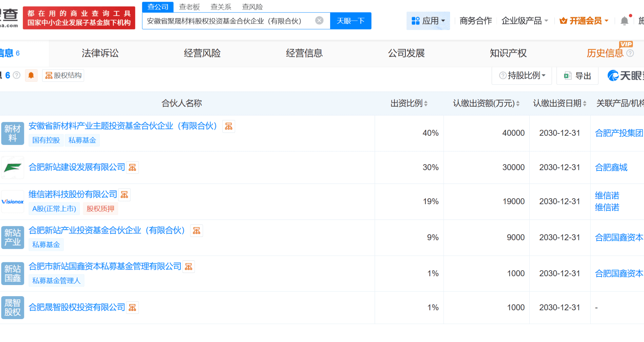644x342 pixels.
Task: Open the 应用 apps dropdown
Action: click(428, 20)
